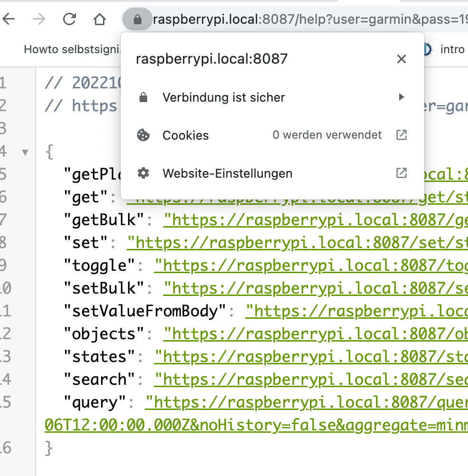Open the home page via house icon
This screenshot has width=468, height=476.
(100, 19)
